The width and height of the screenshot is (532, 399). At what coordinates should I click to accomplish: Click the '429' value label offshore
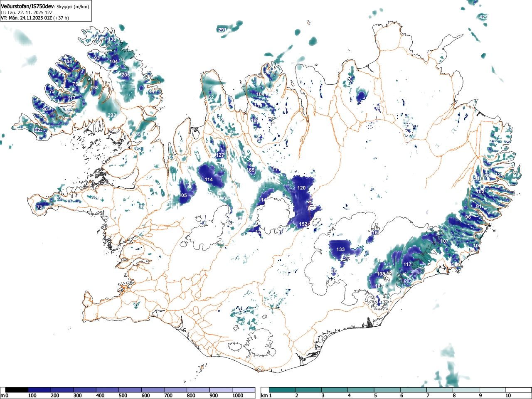coord(483,17)
